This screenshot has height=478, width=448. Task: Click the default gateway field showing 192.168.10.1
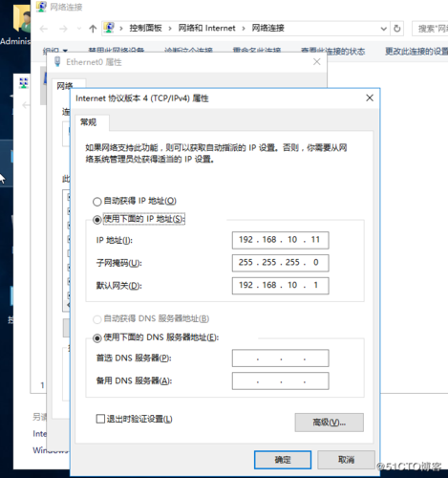pos(280,286)
